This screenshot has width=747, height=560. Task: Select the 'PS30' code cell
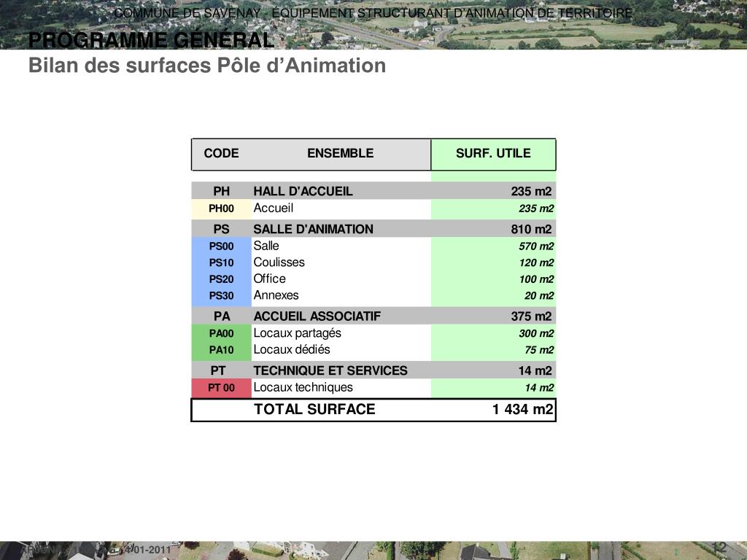(221, 296)
